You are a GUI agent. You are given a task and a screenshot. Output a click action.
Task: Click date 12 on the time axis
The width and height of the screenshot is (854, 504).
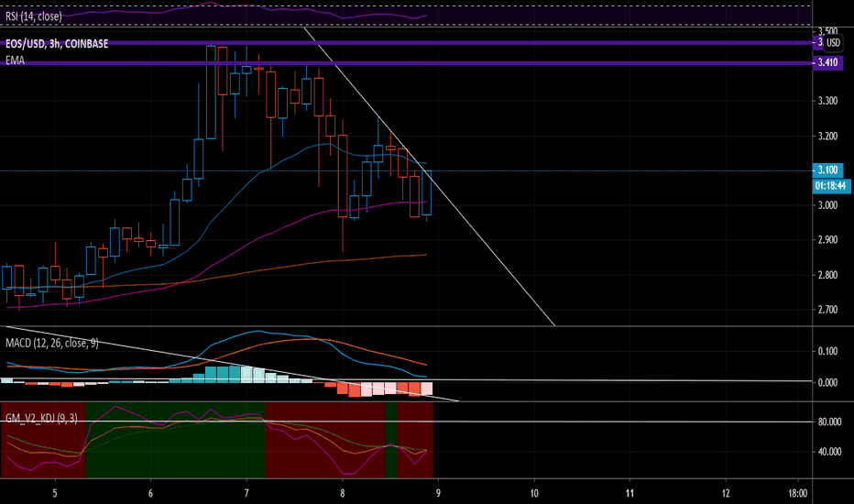pos(726,493)
